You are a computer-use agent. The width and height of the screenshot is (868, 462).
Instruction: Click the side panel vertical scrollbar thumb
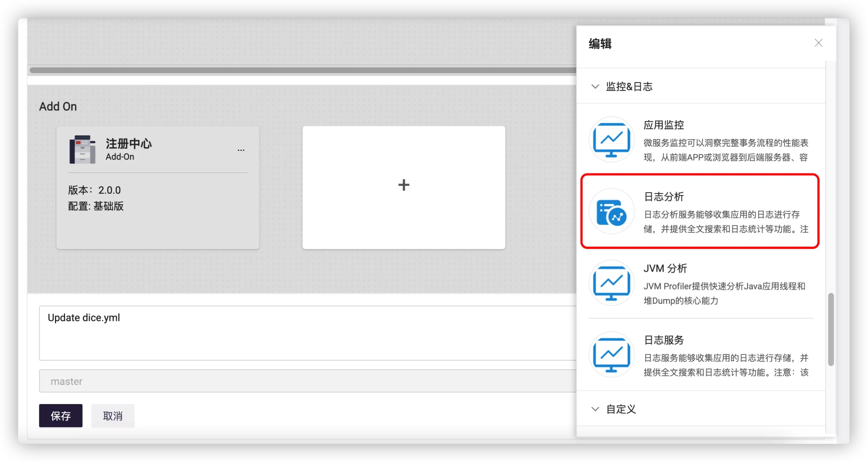pyautogui.click(x=831, y=329)
